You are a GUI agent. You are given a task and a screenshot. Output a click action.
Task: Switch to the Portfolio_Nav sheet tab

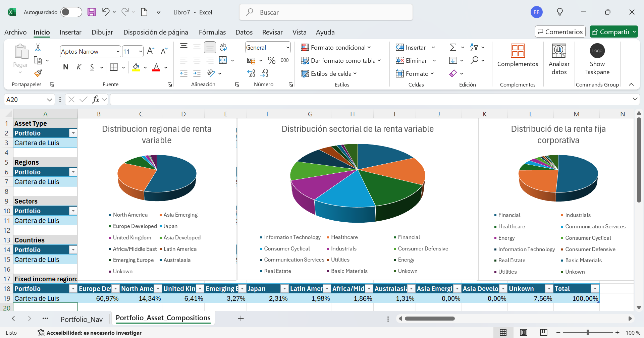coord(82,319)
